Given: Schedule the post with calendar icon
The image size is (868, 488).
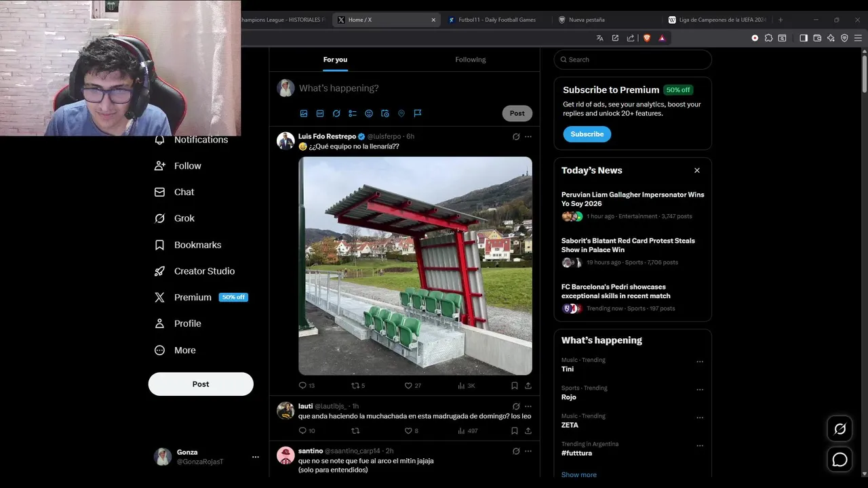Looking at the screenshot, I should 385,113.
